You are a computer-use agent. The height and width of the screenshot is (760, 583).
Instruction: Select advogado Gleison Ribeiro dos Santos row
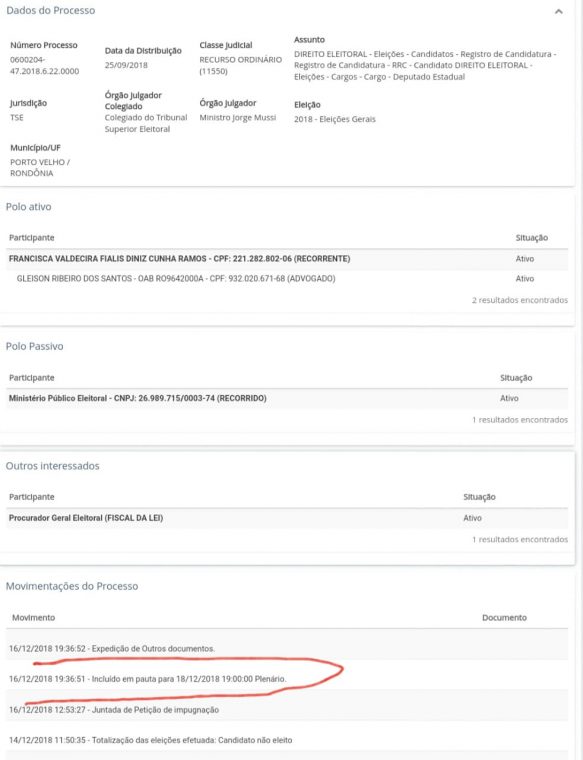287,279
